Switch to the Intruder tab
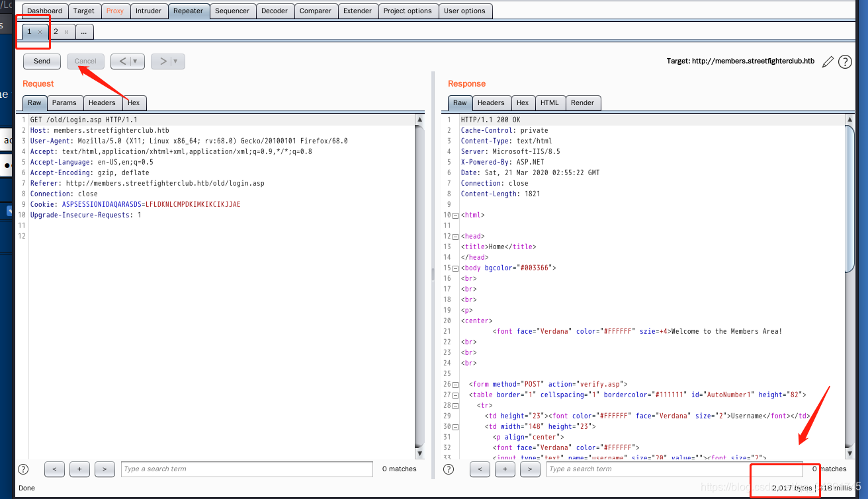The height and width of the screenshot is (499, 868). (x=149, y=11)
